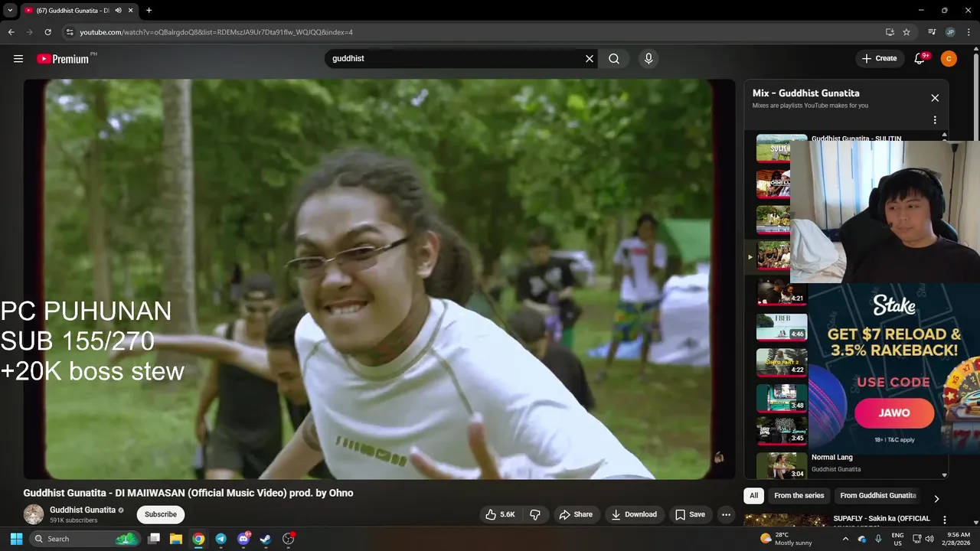980x551 pixels.
Task: Bookmark this page with the star
Action: [x=906, y=32]
